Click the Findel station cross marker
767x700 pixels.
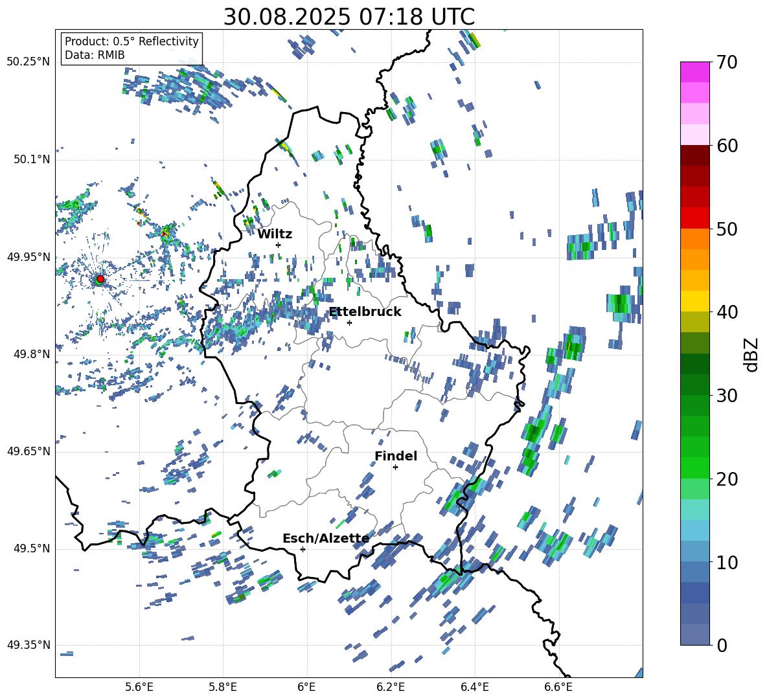[395, 468]
